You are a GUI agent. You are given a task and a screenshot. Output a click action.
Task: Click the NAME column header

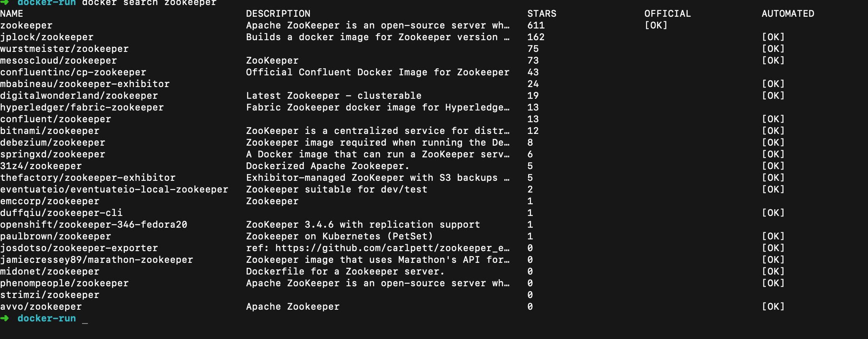point(12,14)
